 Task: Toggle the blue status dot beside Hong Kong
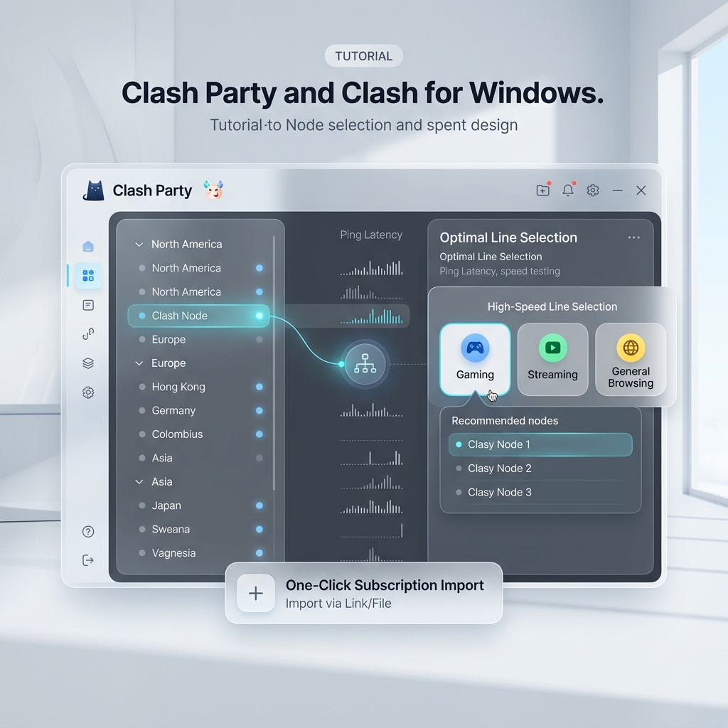(259, 387)
